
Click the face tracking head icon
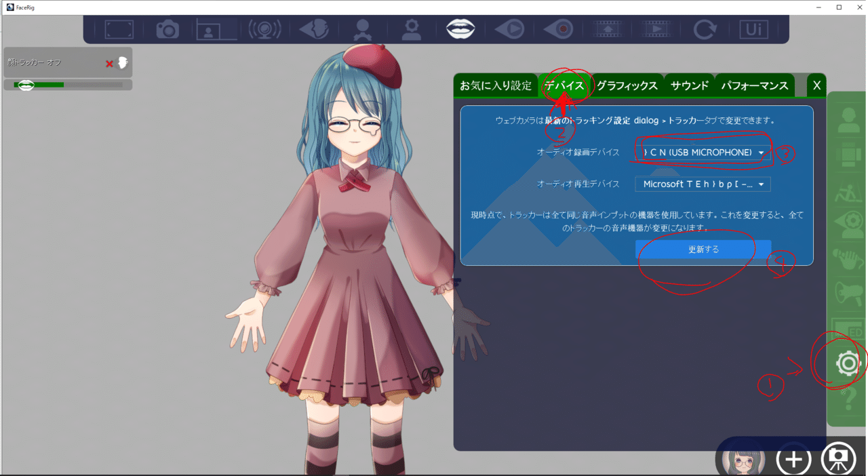[314, 29]
